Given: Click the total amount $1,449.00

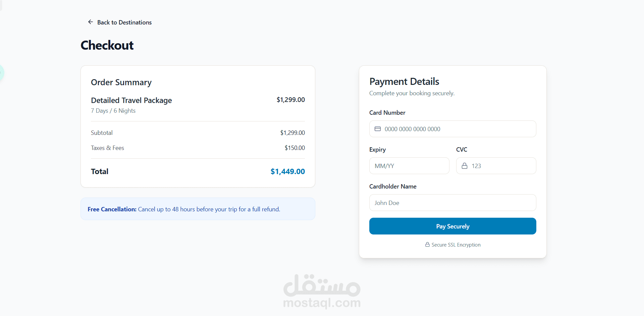Looking at the screenshot, I should click(287, 171).
